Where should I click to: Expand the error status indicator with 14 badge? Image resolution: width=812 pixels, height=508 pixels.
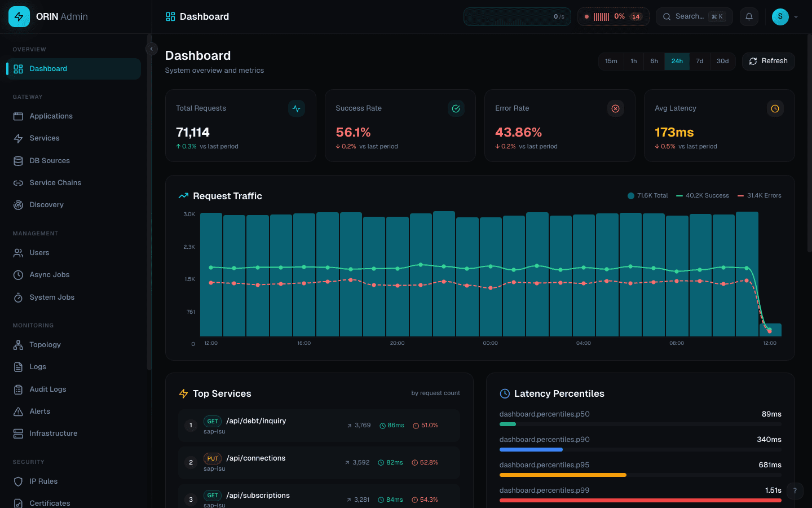pyautogui.click(x=613, y=17)
